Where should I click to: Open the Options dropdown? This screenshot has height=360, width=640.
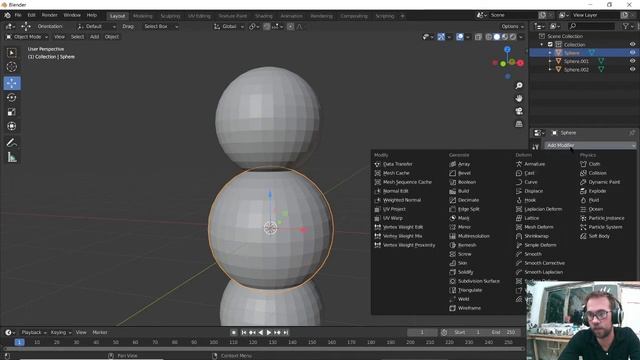(512, 27)
